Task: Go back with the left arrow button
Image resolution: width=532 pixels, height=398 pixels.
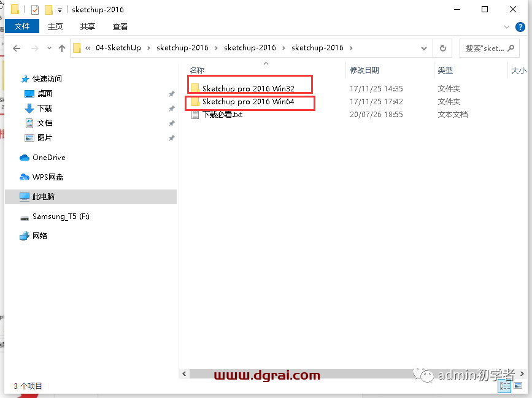Action: click(17, 48)
